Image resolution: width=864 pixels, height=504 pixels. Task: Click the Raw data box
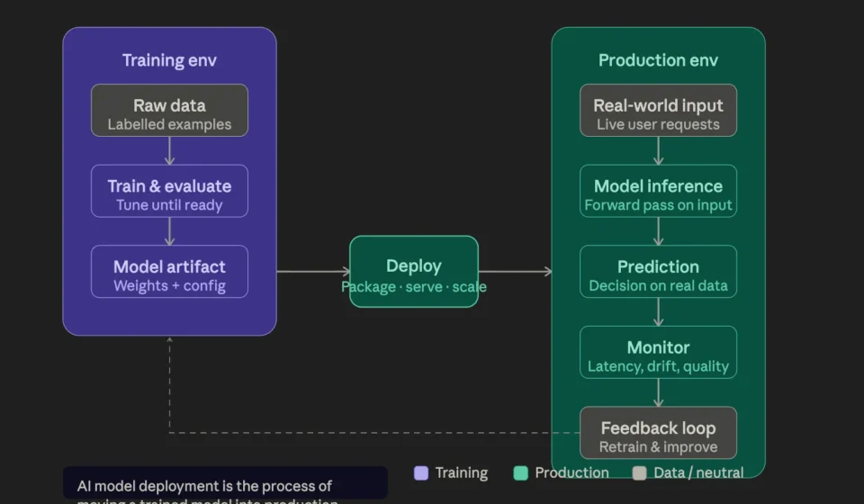169,110
